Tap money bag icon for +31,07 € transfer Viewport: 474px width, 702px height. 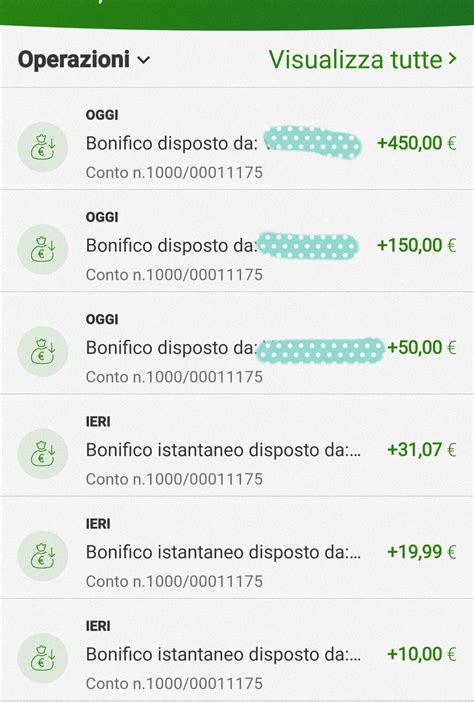pos(43,454)
